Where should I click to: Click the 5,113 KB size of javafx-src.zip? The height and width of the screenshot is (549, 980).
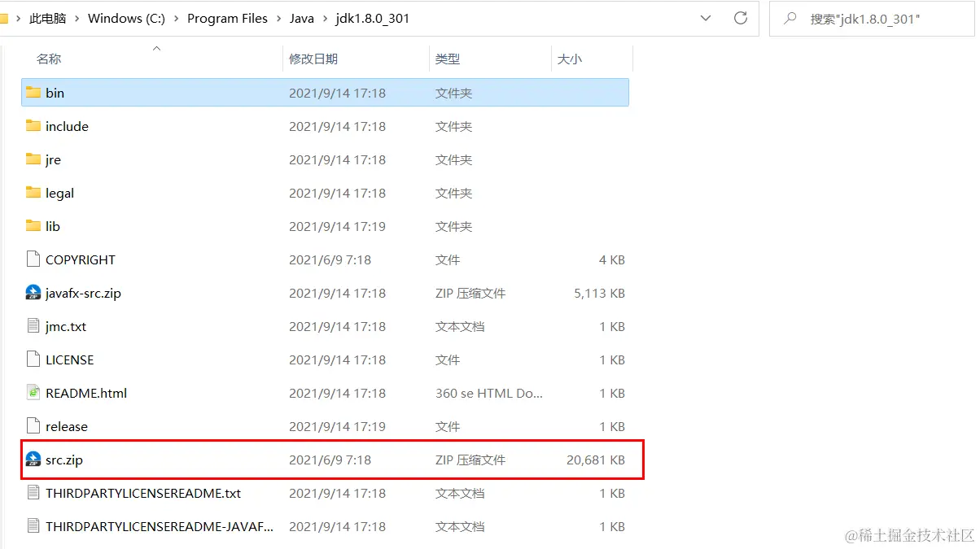click(x=599, y=293)
